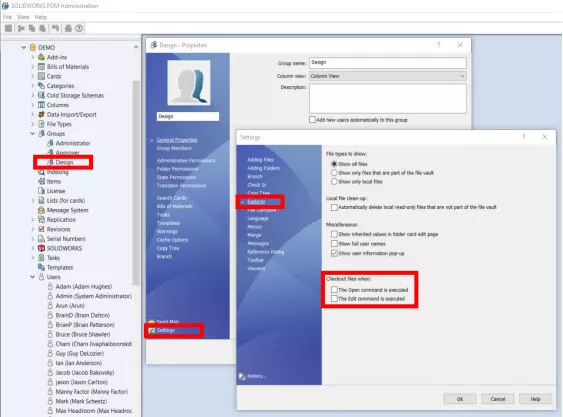Click the Cards node icon
Screen dimensions: 563x417
click(x=41, y=76)
